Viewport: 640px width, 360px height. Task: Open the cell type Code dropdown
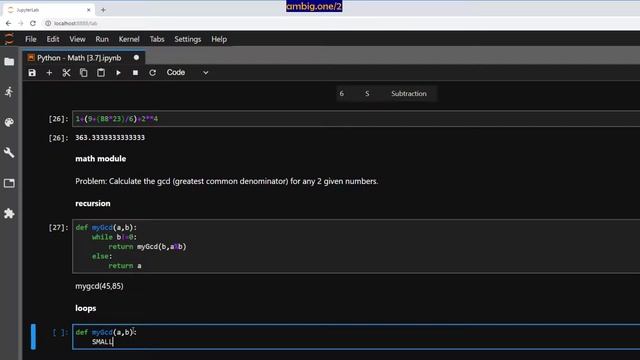(187, 73)
